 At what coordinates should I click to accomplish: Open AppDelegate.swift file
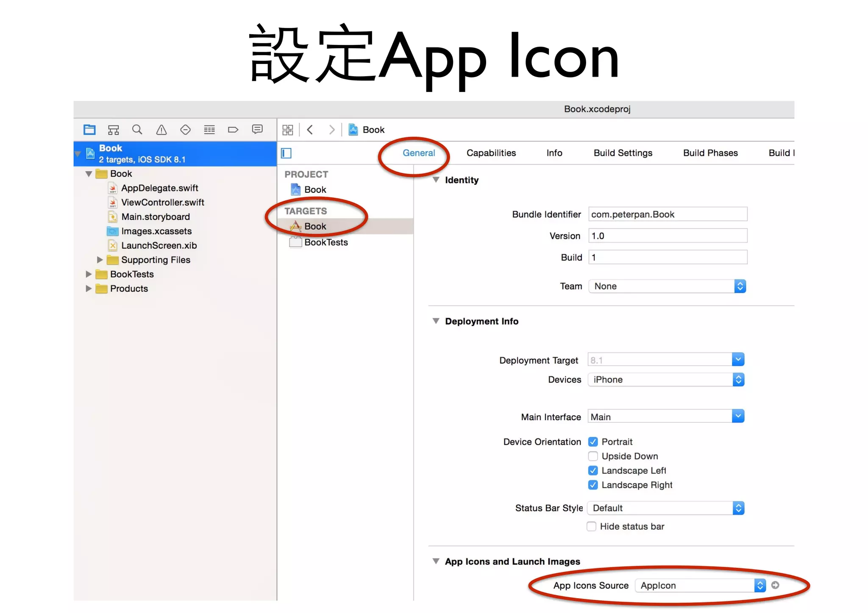tap(159, 188)
